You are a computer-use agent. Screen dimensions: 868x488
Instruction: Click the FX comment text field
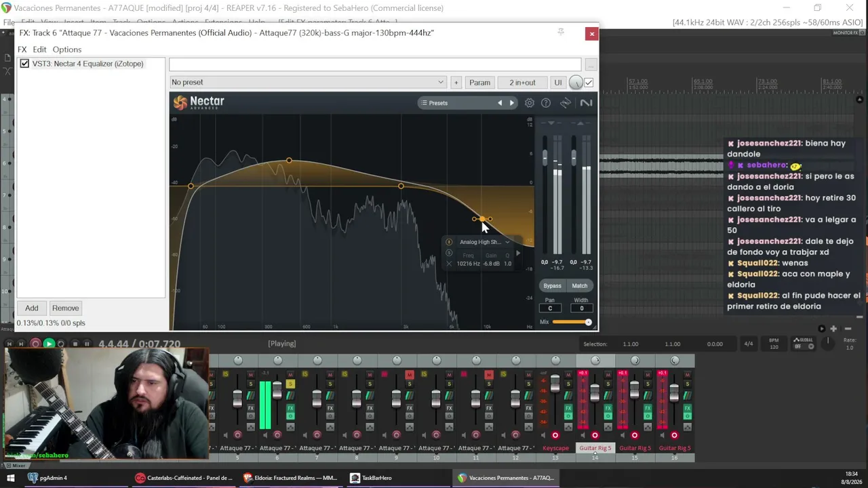[375, 64]
